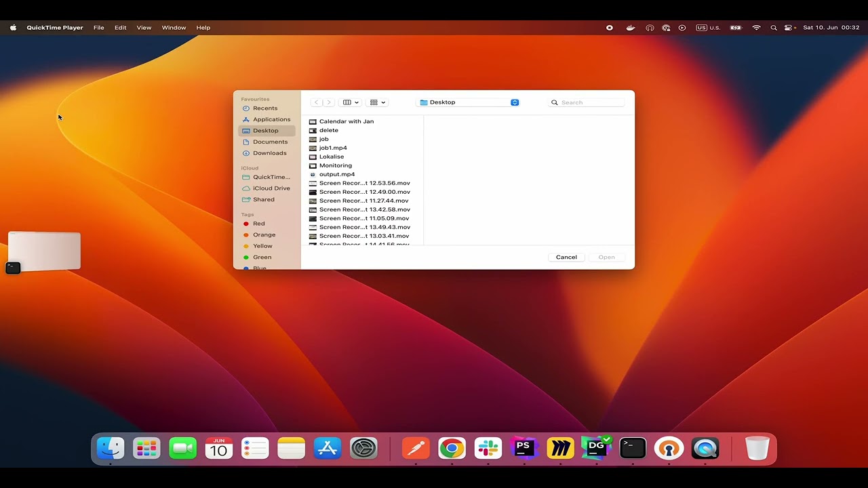Image resolution: width=868 pixels, height=488 pixels.
Task: Open Reminders from the Dock
Action: point(255,448)
